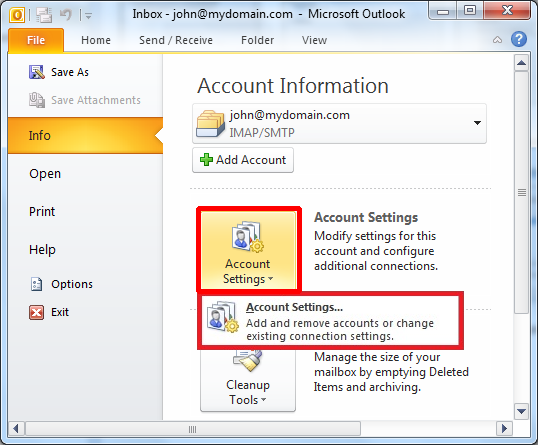538x445 pixels.
Task: Open the File tab
Action: pos(36,40)
